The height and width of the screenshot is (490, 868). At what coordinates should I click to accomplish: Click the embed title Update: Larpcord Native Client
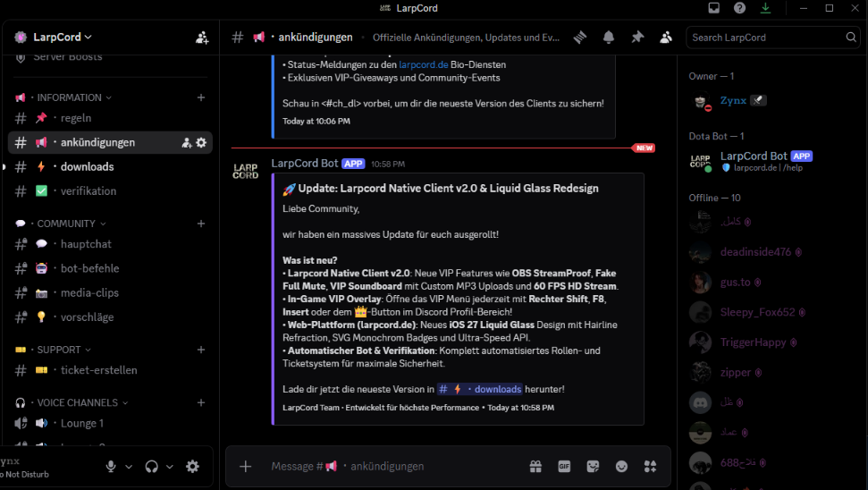coord(441,189)
